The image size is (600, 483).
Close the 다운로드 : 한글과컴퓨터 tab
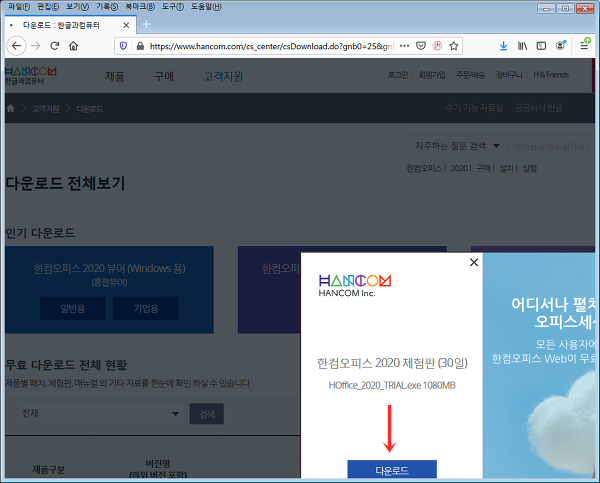[126, 25]
